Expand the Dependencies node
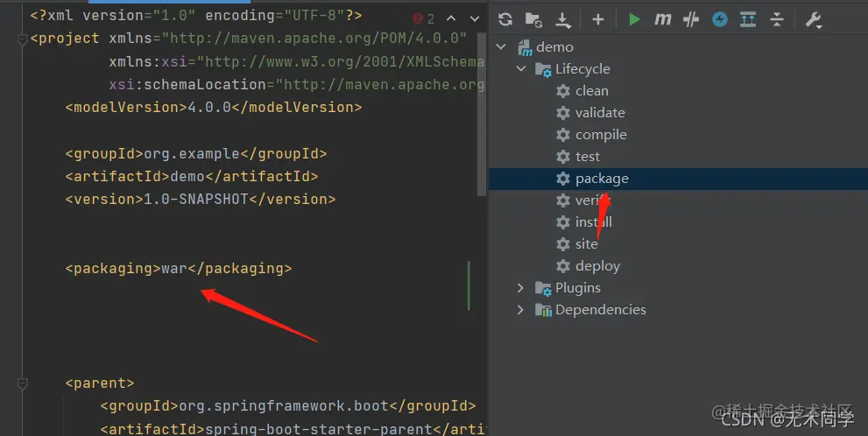The image size is (868, 436). pyautogui.click(x=519, y=310)
